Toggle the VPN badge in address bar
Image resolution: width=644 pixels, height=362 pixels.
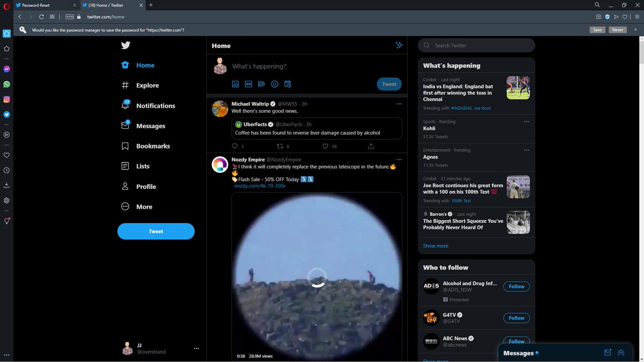click(69, 17)
